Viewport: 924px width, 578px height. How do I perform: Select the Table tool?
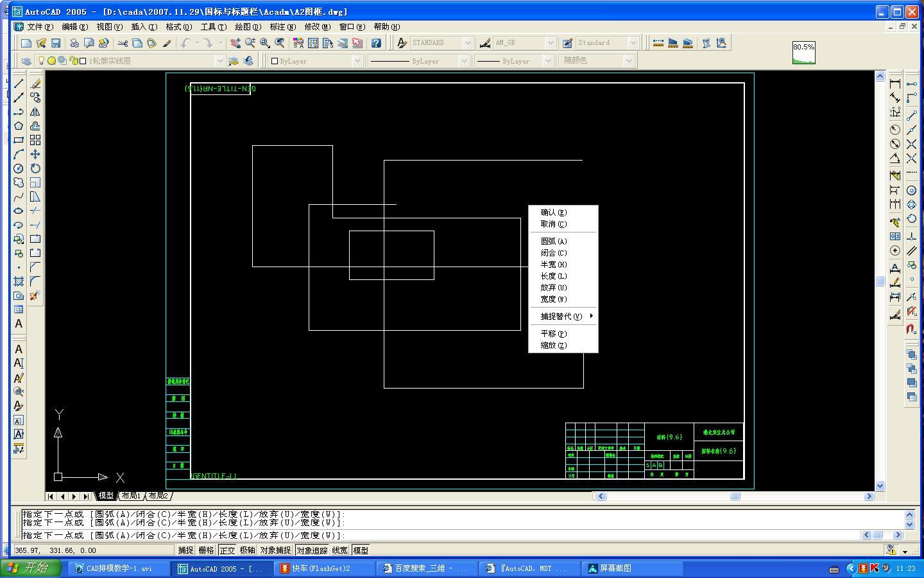click(x=19, y=310)
